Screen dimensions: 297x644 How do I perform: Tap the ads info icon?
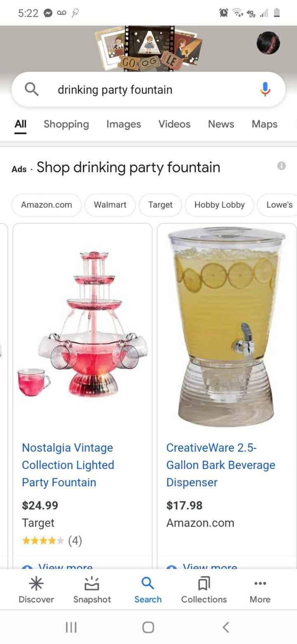click(281, 166)
